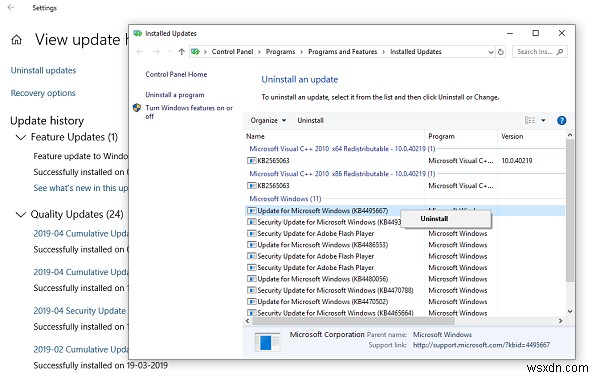
Task: Select version cell 10.0.40219
Action: click(x=517, y=161)
